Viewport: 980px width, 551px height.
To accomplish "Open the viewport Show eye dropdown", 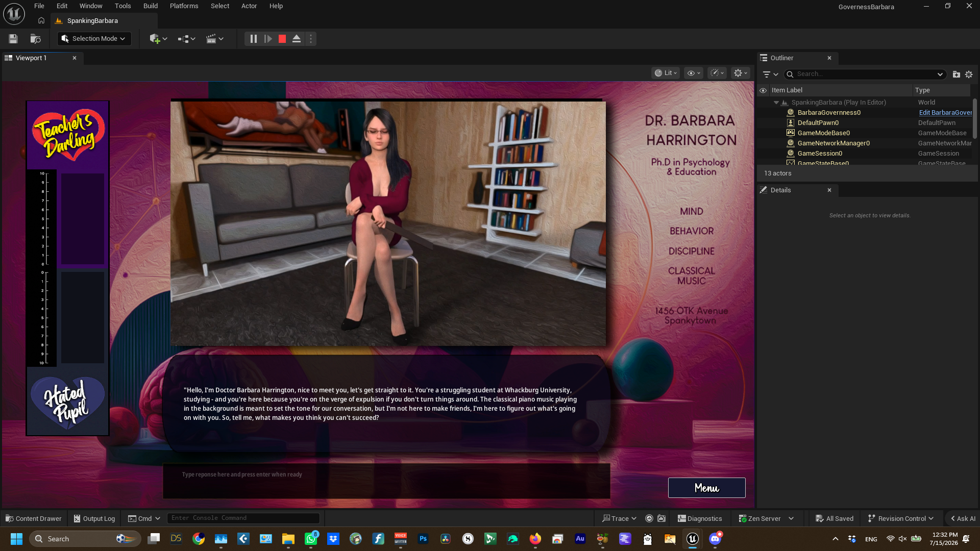I will (693, 73).
